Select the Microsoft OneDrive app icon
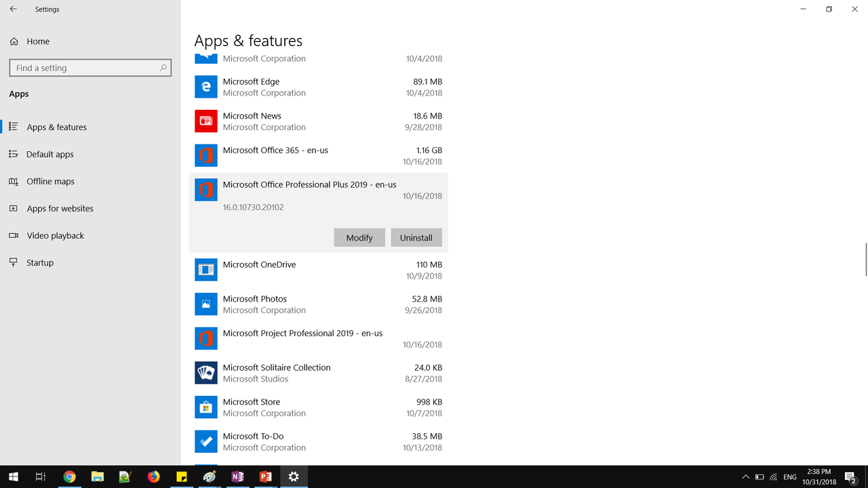 (x=206, y=270)
